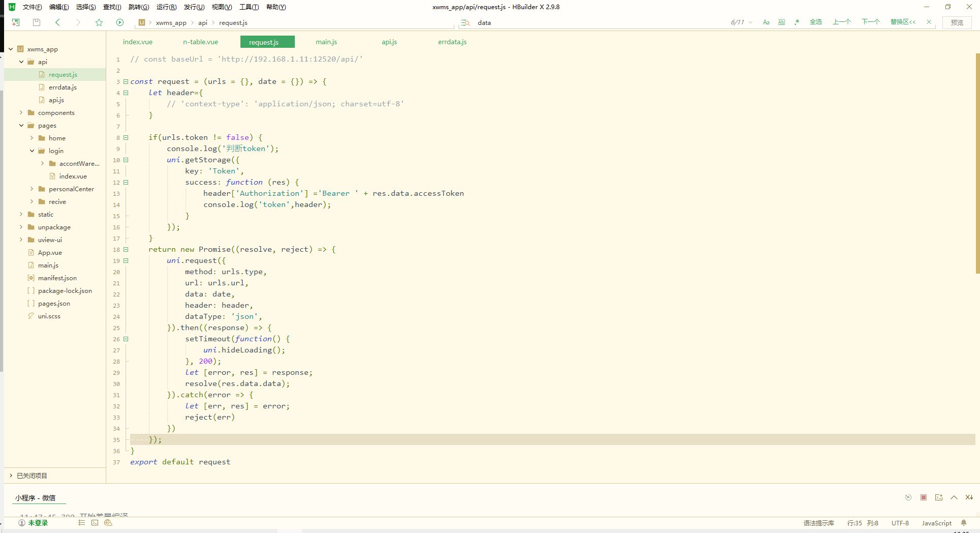Click 上一个 to find previous match
The height and width of the screenshot is (533, 980).
842,22
